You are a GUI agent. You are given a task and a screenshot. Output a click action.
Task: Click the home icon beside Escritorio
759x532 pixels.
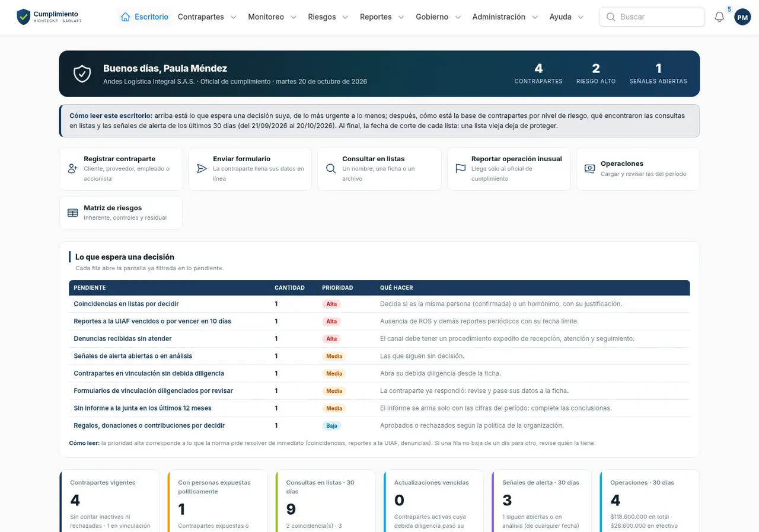[x=125, y=17]
